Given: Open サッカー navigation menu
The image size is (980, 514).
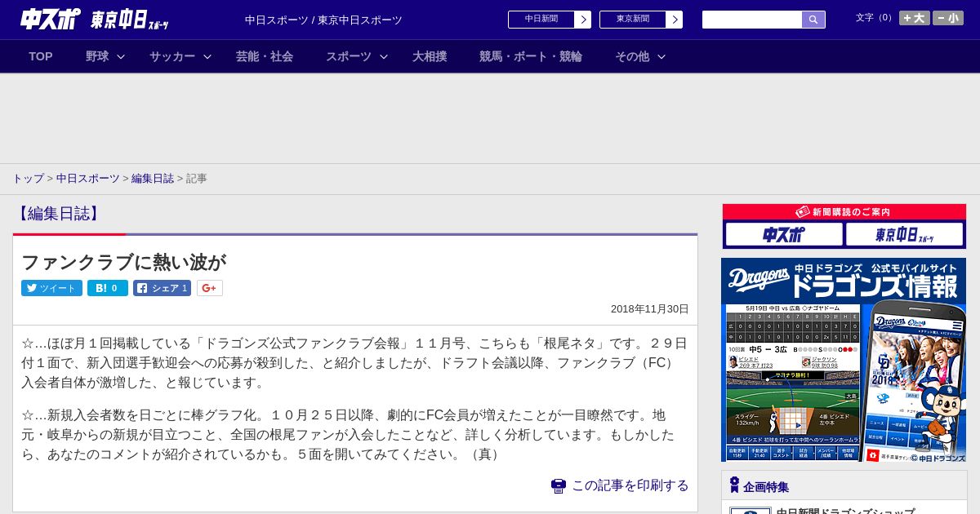Looking at the screenshot, I should click(x=172, y=56).
